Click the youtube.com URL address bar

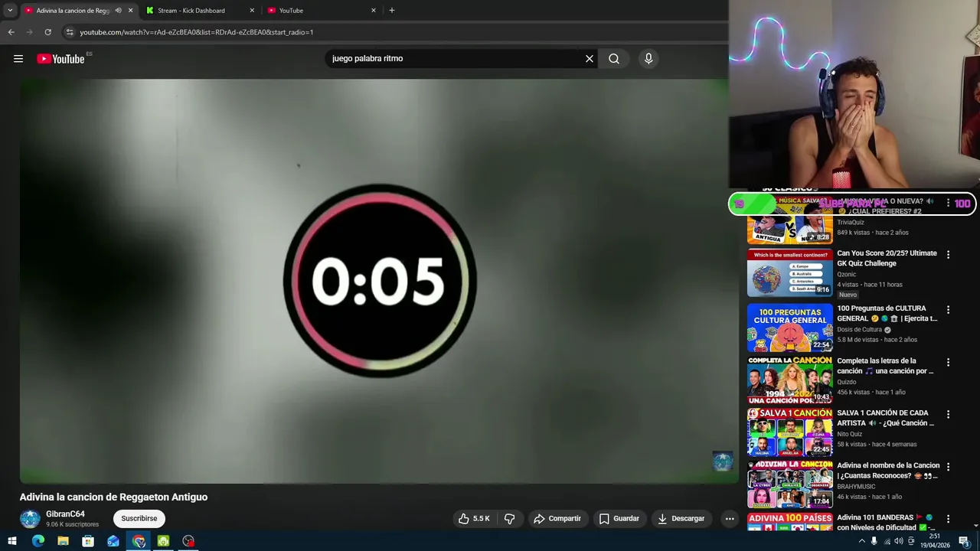pyautogui.click(x=197, y=32)
